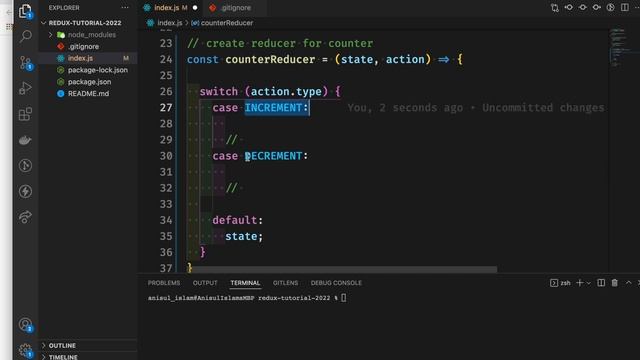Open package.json in the file tree
The width and height of the screenshot is (640, 360).
click(88, 82)
